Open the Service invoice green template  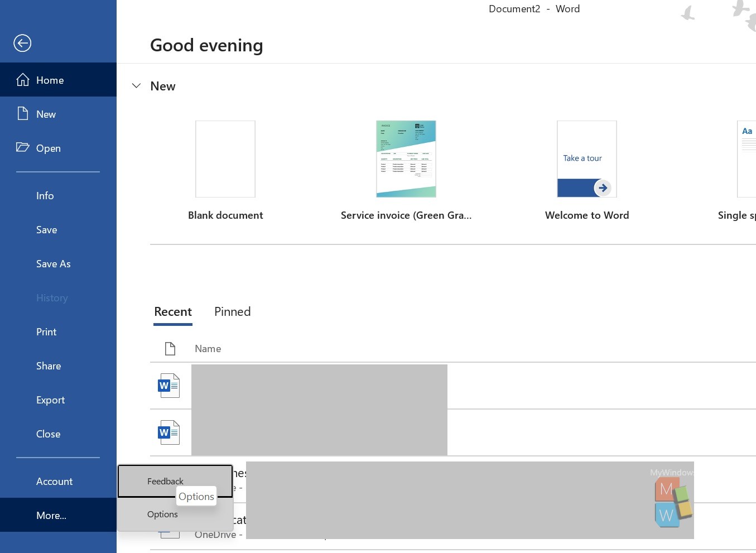[406, 159]
